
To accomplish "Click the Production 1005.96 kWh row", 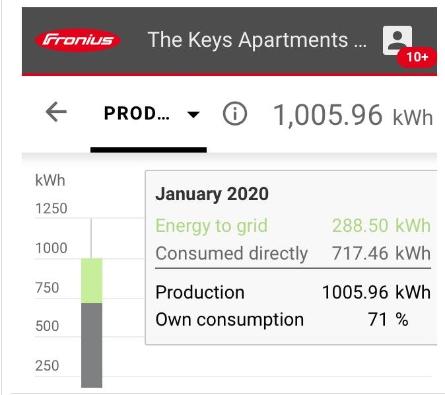I will coord(293,292).
